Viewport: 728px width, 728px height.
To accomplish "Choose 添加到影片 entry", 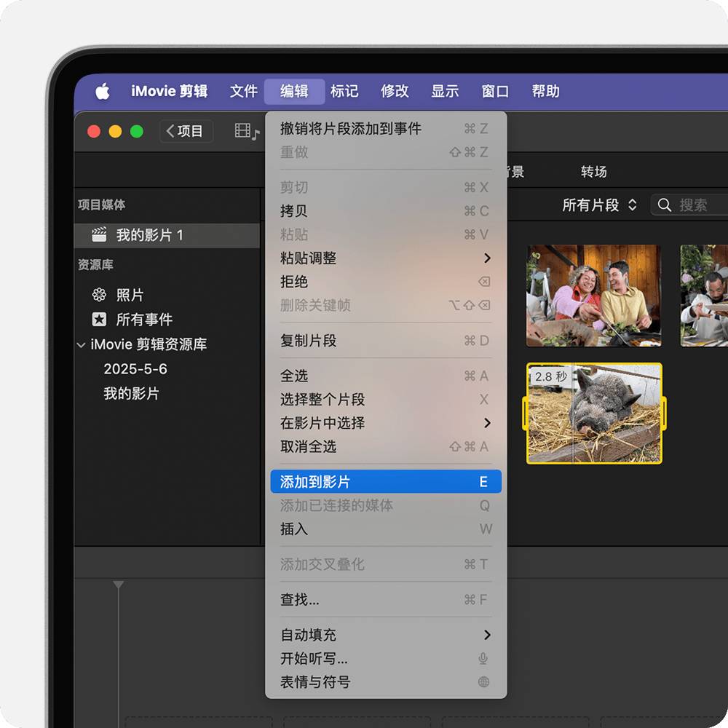I will click(x=385, y=481).
